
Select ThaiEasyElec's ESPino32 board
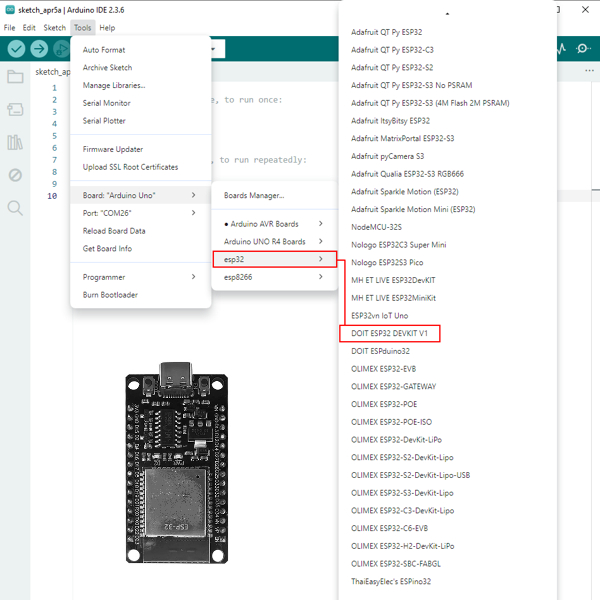point(447,582)
